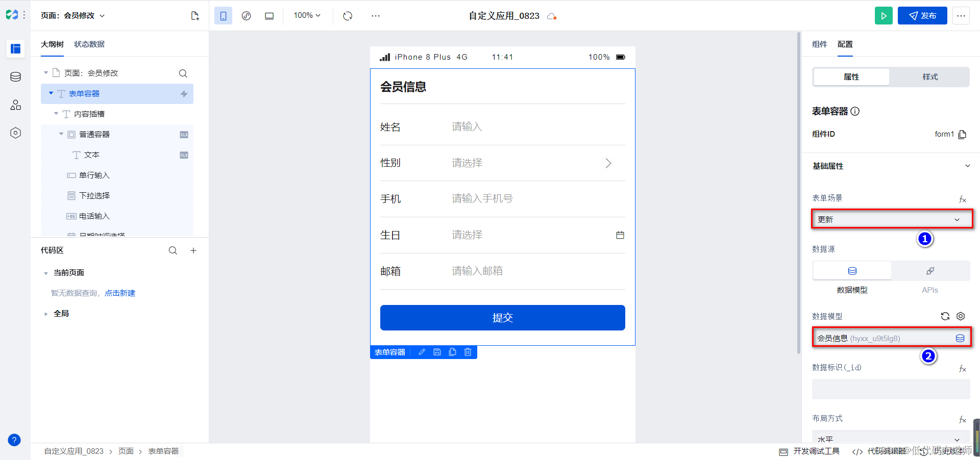Screen dimensions: 980x460
Task: Search in the 代码区 panel
Action: (173, 250)
